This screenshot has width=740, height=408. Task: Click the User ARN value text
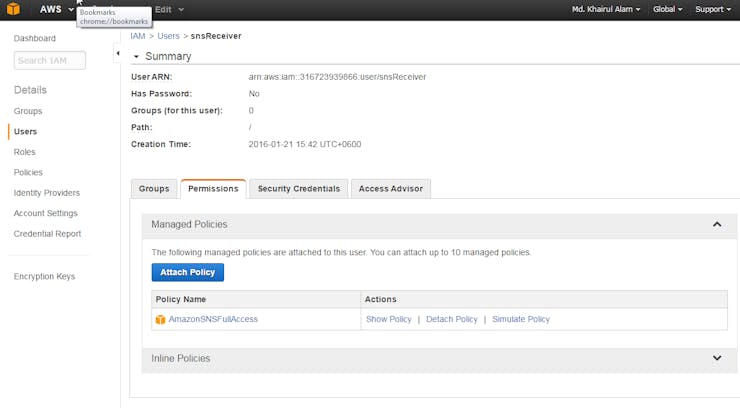(x=337, y=77)
